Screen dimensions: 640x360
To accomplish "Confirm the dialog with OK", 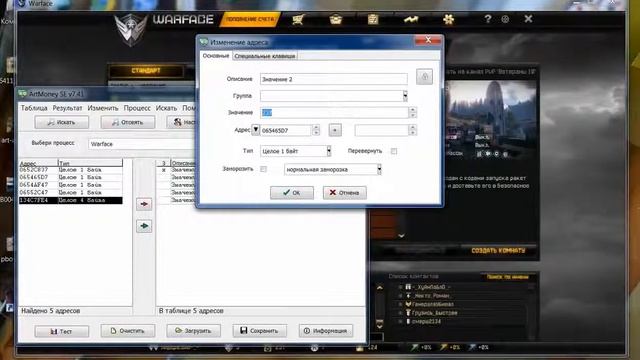I will pyautogui.click(x=292, y=193).
